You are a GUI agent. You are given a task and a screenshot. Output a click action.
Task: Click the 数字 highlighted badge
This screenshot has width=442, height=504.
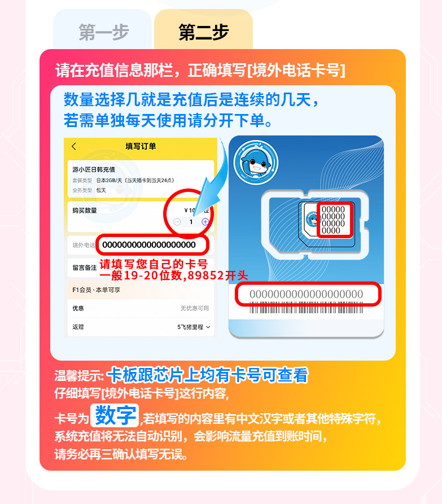(115, 415)
